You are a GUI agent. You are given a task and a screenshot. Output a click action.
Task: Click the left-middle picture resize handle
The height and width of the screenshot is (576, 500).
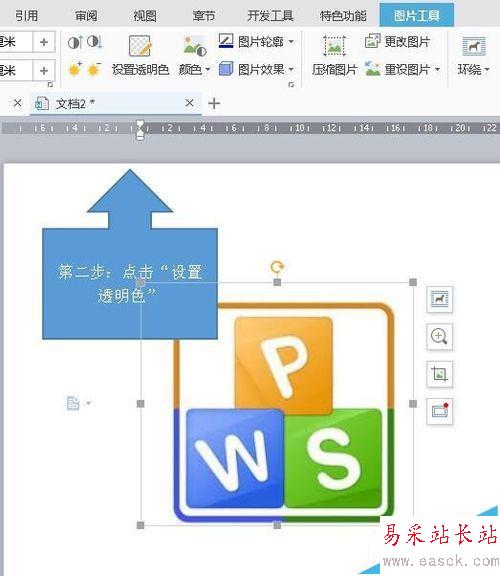click(x=140, y=404)
